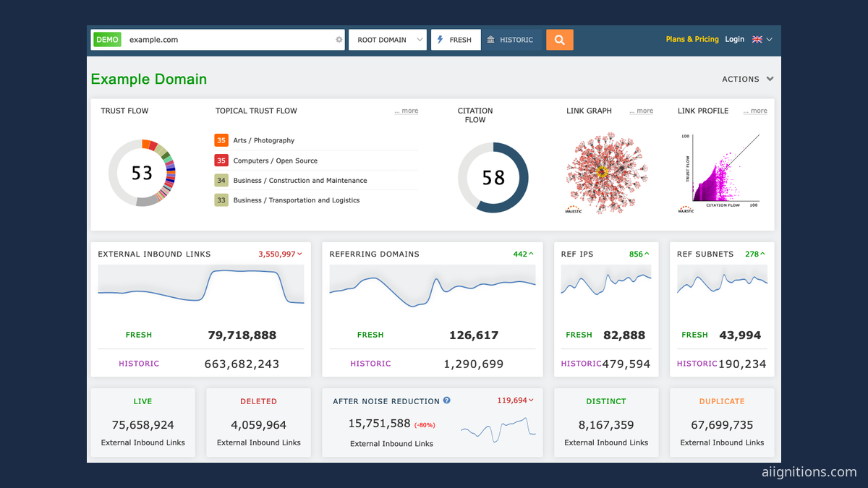Click the Trust Flow heading

(124, 111)
